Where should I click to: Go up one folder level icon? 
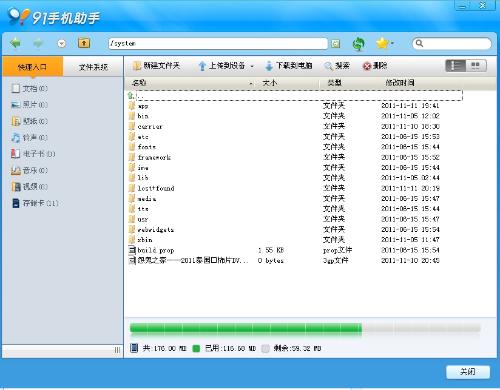click(x=84, y=43)
